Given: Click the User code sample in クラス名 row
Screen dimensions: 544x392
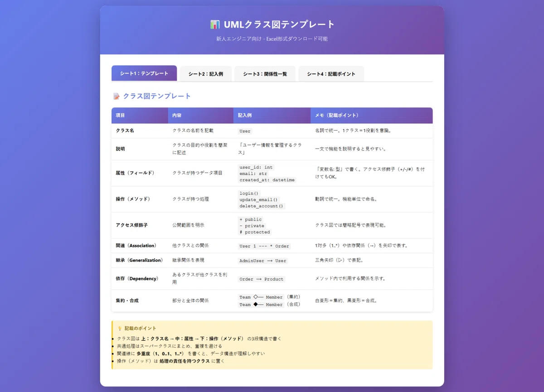Looking at the screenshot, I should coord(245,131).
